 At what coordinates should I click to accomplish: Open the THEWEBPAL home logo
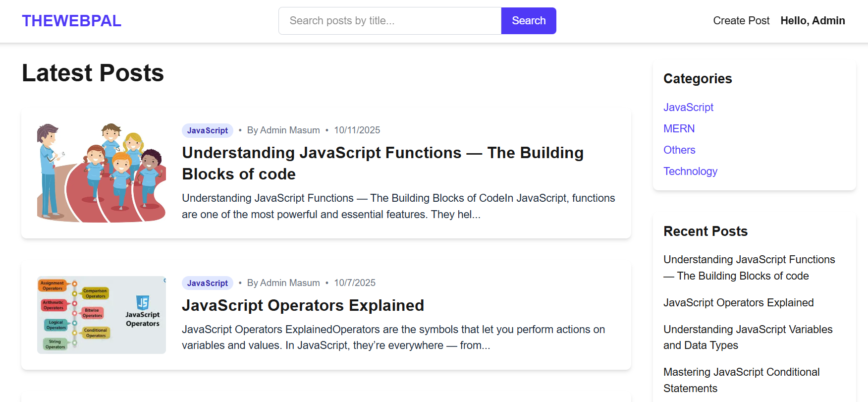click(x=71, y=21)
